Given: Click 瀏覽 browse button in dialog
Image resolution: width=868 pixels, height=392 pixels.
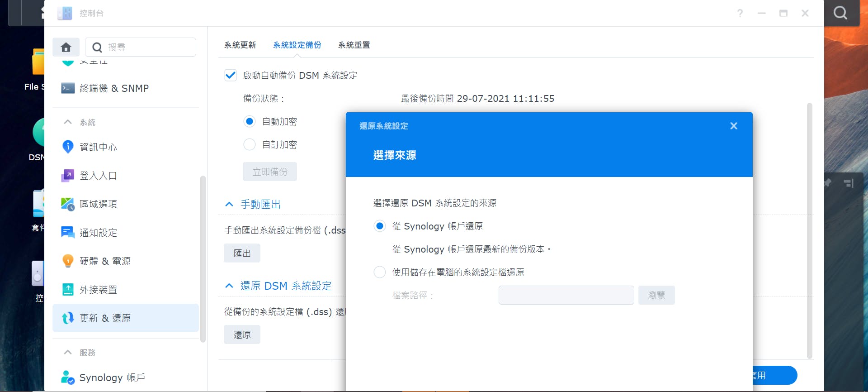Looking at the screenshot, I should tap(656, 295).
